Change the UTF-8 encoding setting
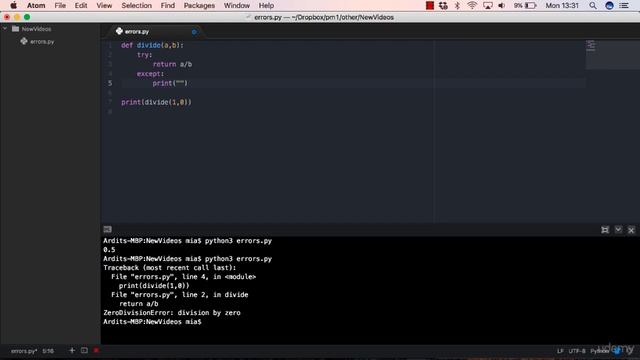The height and width of the screenshot is (360, 640). 577,351
